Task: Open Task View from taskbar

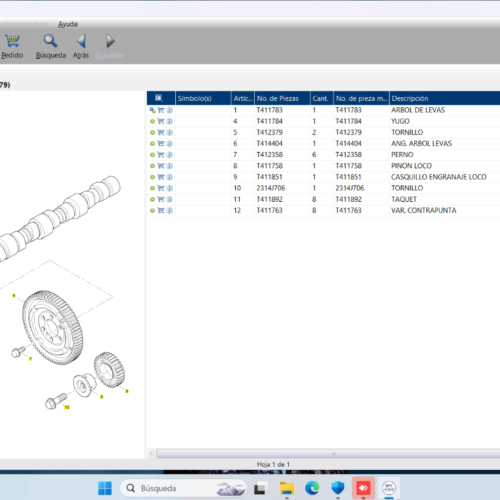Action: pos(260,489)
